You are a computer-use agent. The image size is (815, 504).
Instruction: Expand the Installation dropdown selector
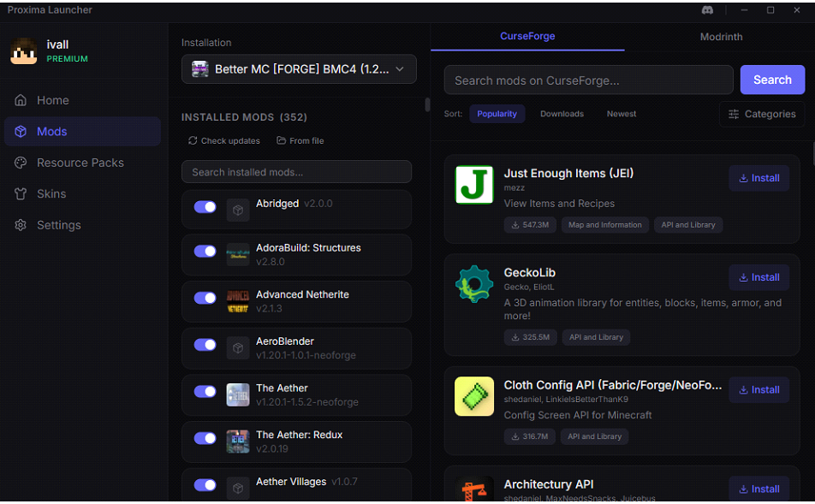tap(299, 69)
